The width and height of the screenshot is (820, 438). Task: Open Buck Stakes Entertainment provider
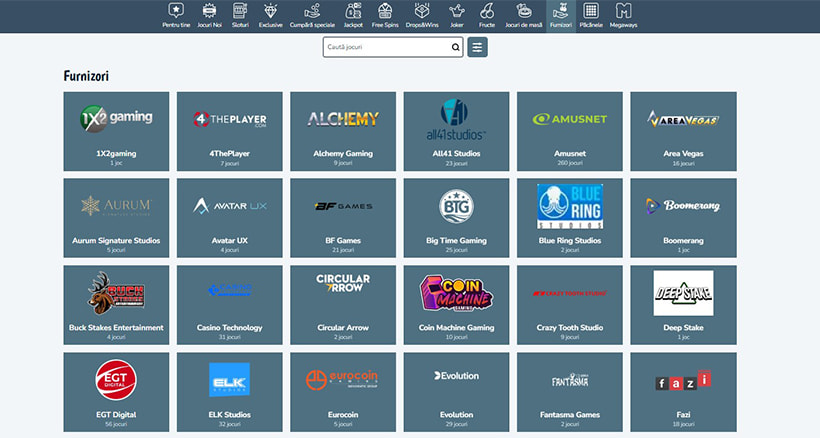[x=116, y=305]
